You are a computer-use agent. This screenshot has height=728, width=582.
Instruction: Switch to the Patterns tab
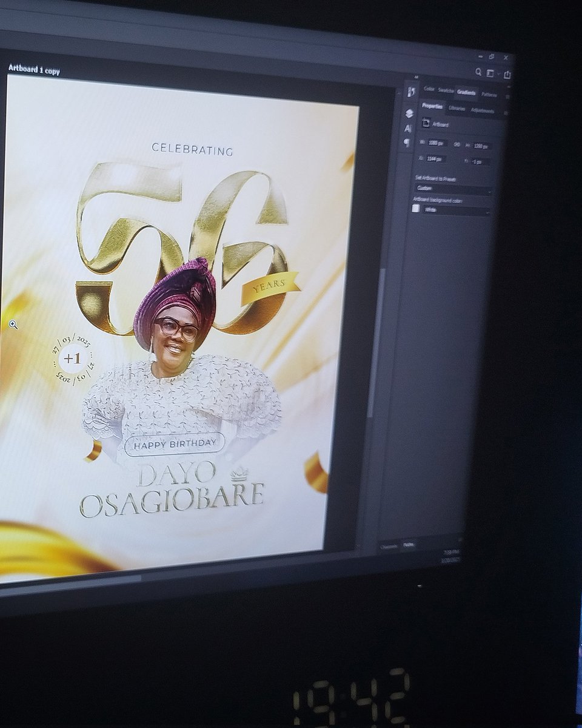[489, 94]
